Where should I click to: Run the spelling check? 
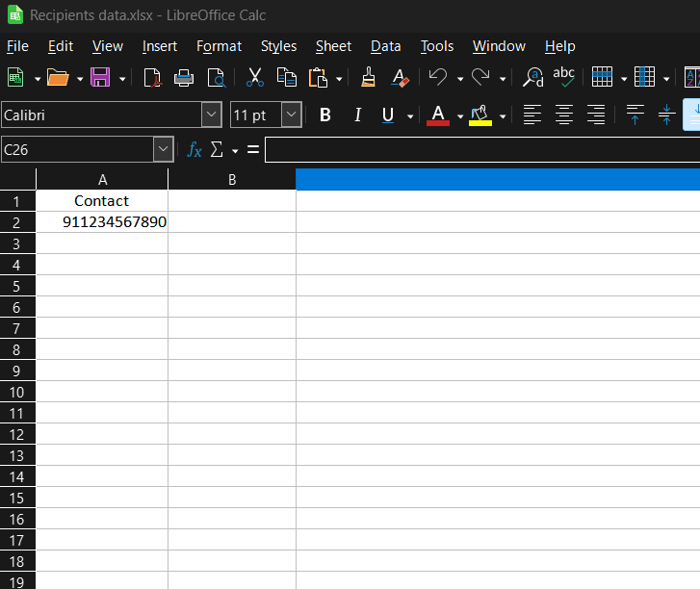tap(563, 78)
